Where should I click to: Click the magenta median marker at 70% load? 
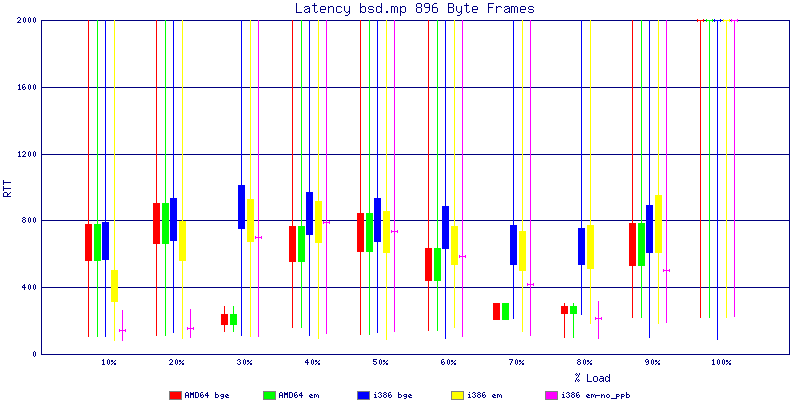pos(530,284)
